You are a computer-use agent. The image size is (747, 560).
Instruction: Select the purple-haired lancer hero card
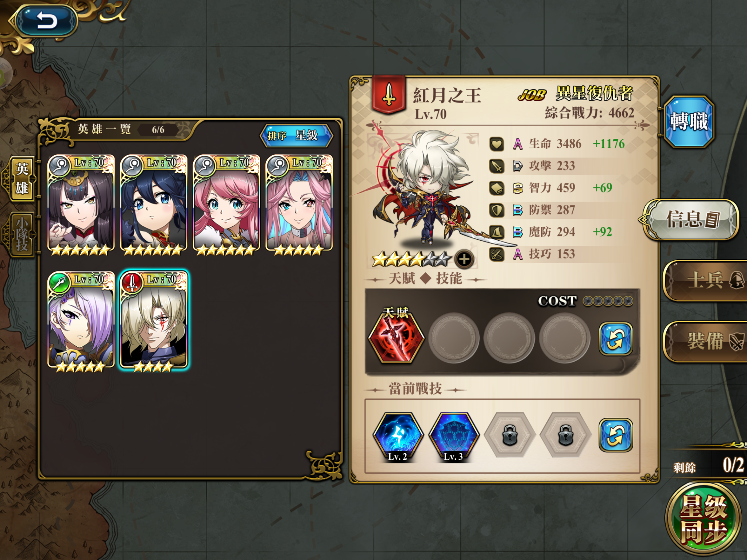[81, 321]
